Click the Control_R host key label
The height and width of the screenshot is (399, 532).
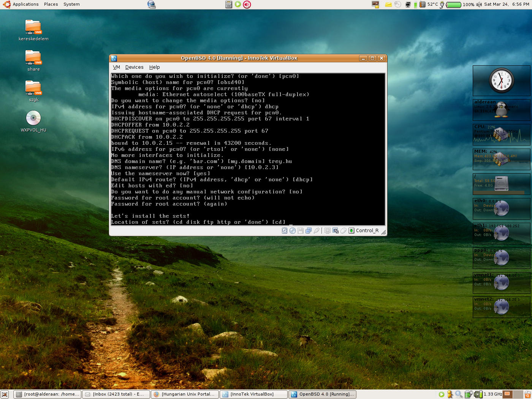tap(367, 231)
